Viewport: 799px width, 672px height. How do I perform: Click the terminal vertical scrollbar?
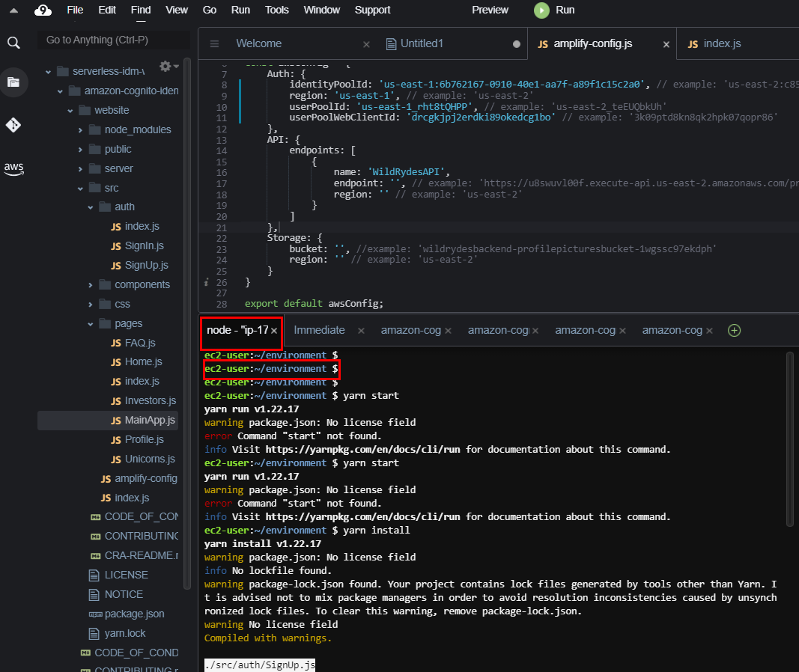pyautogui.click(x=790, y=439)
